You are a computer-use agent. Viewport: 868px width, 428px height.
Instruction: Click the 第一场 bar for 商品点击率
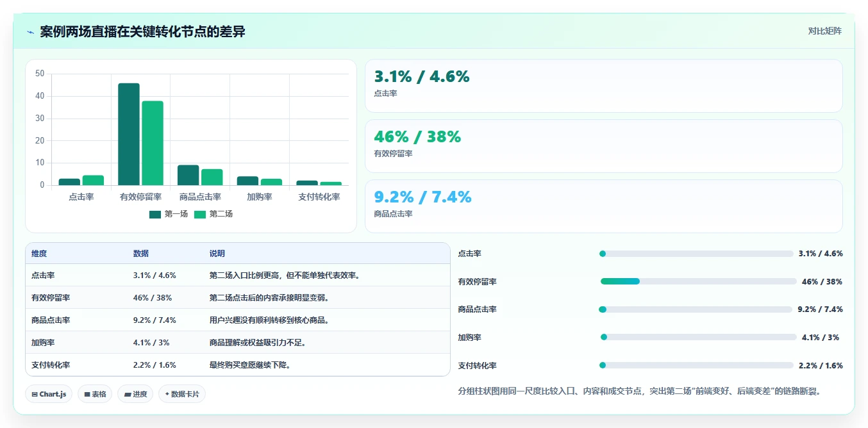(188, 176)
